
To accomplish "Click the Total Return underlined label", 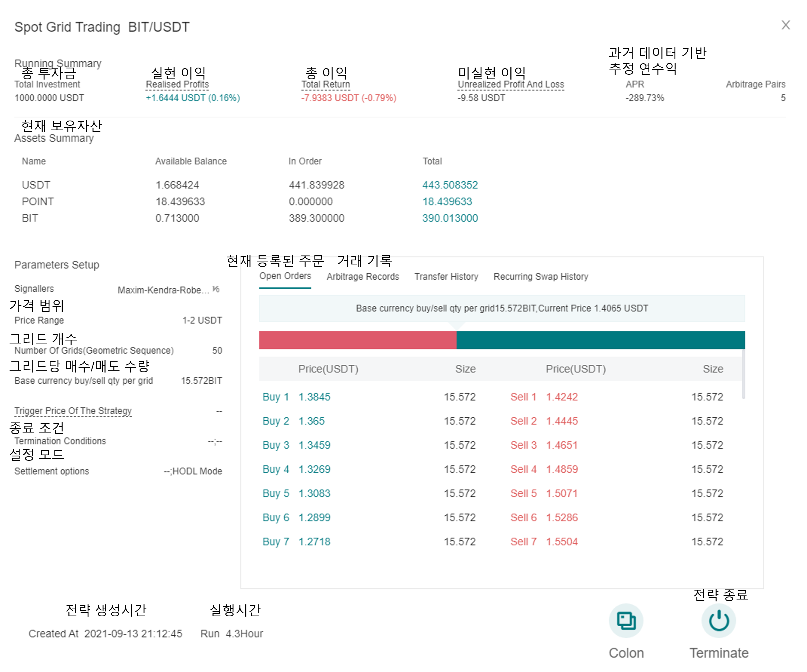I will pos(326,84).
